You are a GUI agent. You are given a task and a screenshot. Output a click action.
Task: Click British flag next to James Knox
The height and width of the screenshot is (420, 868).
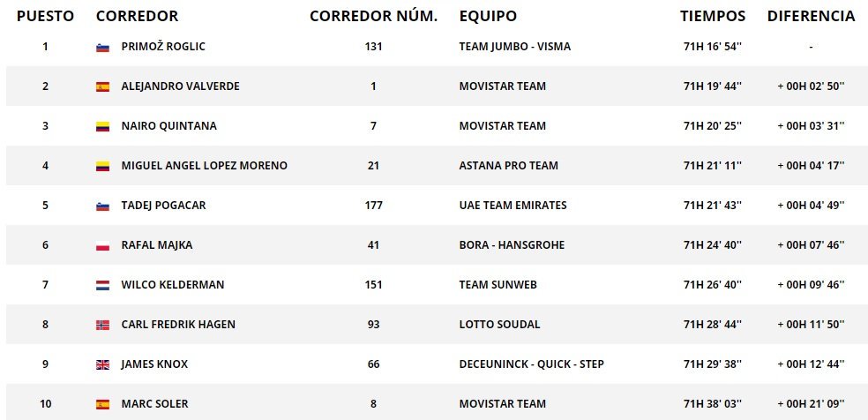click(102, 364)
